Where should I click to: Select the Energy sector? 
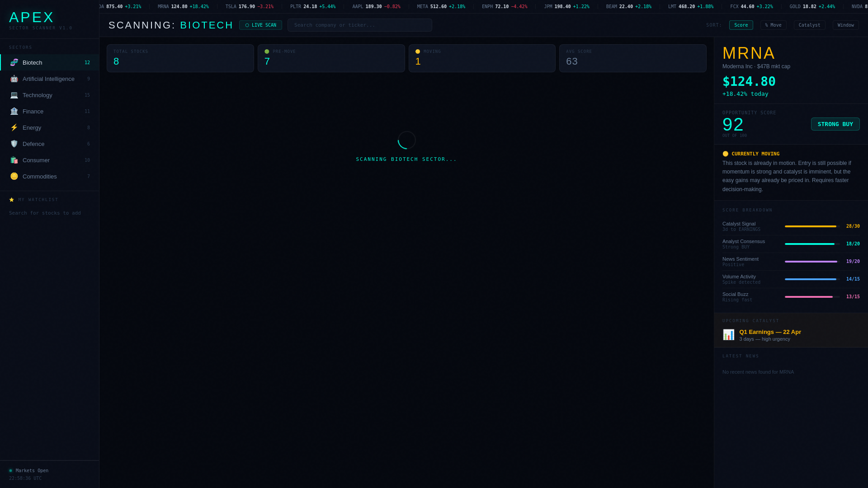click(x=50, y=127)
